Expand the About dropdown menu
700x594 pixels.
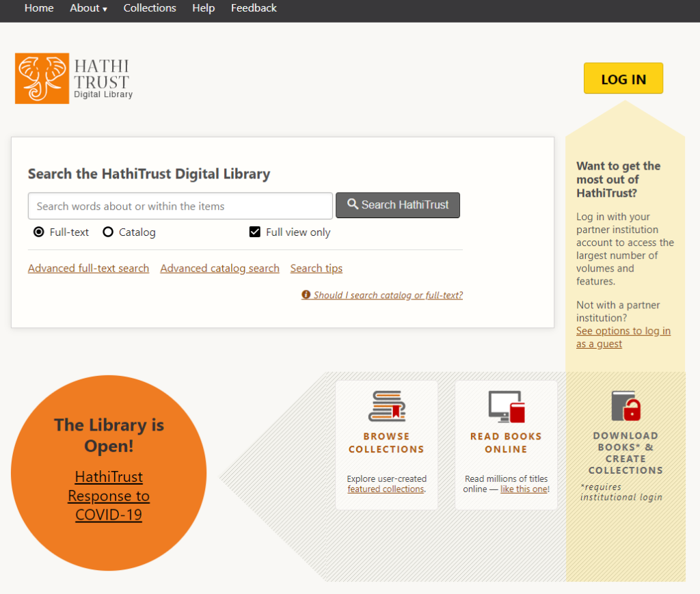point(88,8)
